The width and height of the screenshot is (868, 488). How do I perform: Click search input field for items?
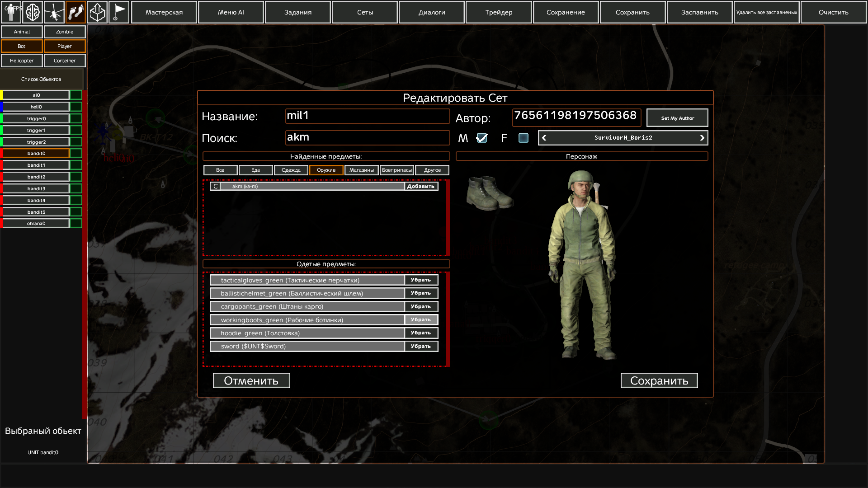click(x=367, y=138)
